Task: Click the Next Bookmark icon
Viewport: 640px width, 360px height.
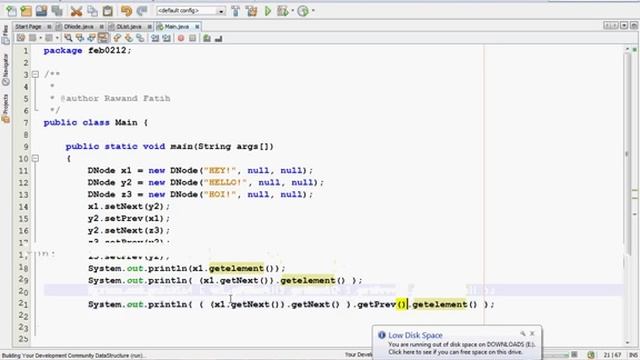Action: point(129,38)
